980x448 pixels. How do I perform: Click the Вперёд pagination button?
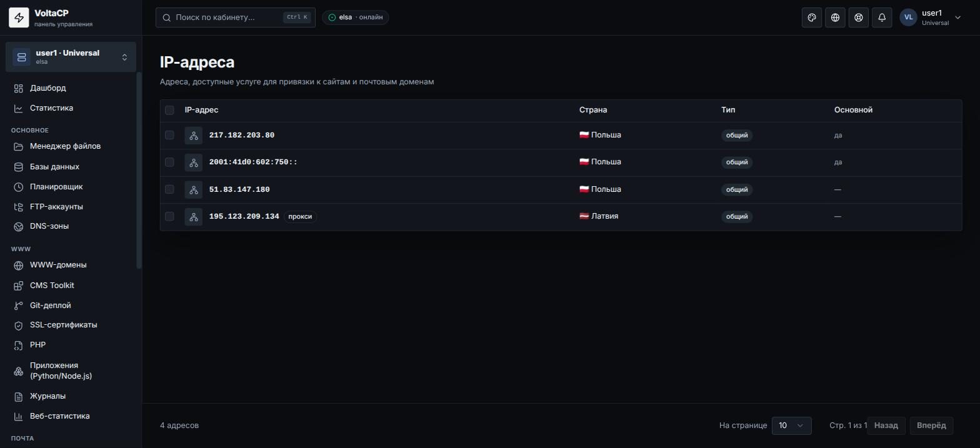[x=931, y=426]
